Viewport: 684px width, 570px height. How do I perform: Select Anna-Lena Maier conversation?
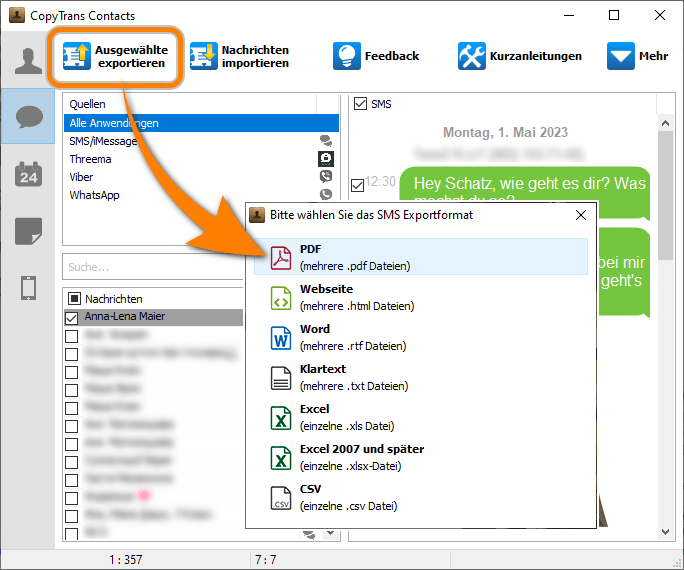tap(154, 317)
